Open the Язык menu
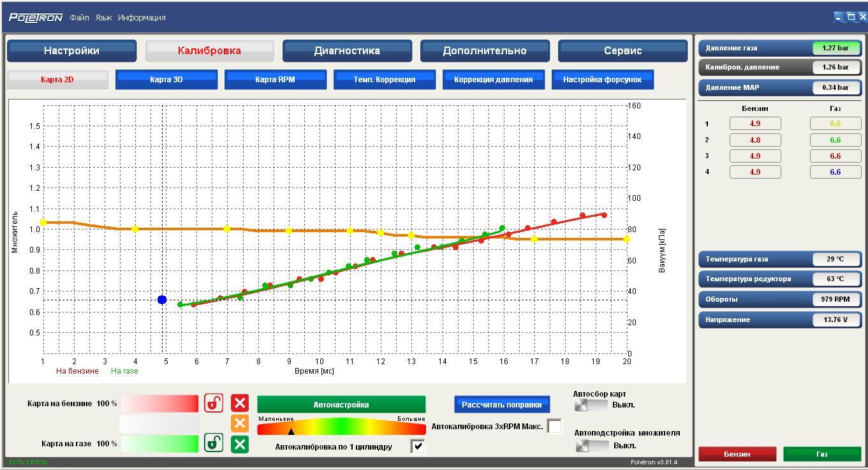Screen dimensions: 868x470 103,18
